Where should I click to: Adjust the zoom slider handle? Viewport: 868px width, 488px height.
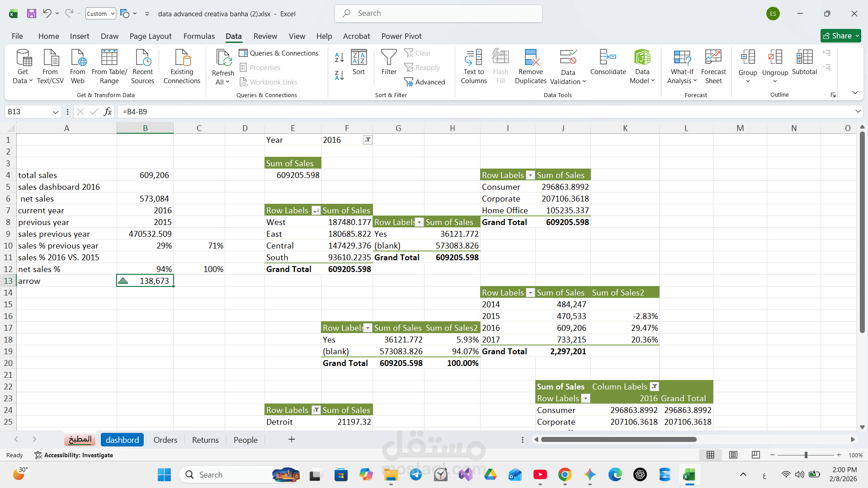click(x=806, y=455)
